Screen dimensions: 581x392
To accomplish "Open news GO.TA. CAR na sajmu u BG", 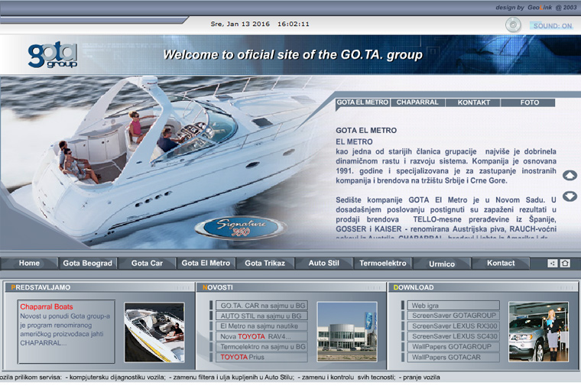I will tap(262, 306).
